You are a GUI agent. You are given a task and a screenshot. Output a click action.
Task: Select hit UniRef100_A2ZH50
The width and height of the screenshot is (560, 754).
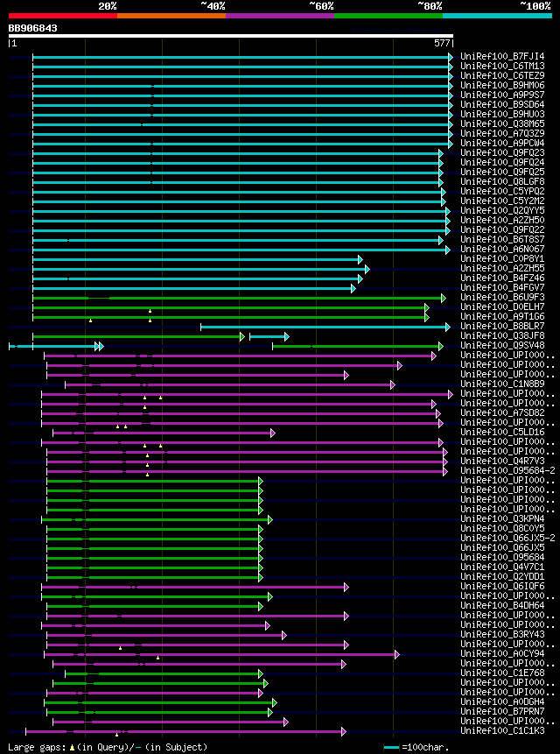tap(502, 220)
